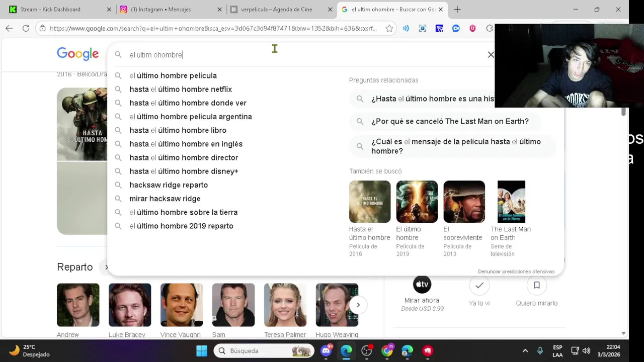Open question ¿Hasta el último hombre es una historia

(x=423, y=99)
